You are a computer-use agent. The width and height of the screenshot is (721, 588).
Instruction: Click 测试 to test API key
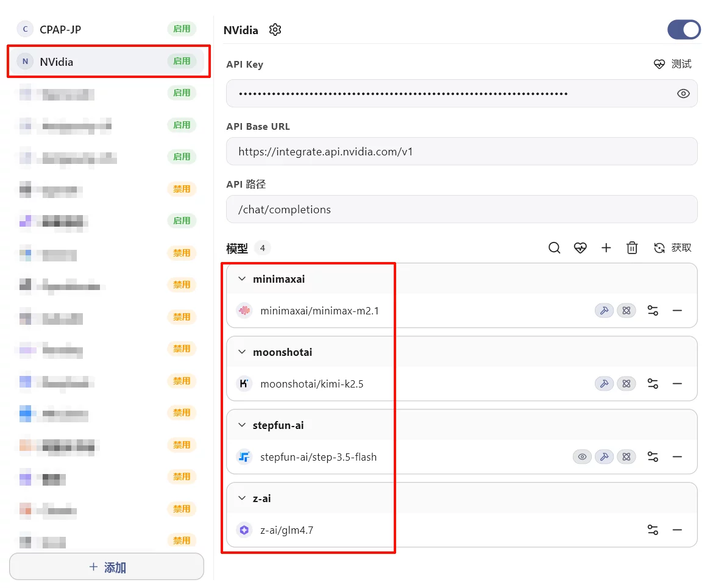[x=673, y=64]
